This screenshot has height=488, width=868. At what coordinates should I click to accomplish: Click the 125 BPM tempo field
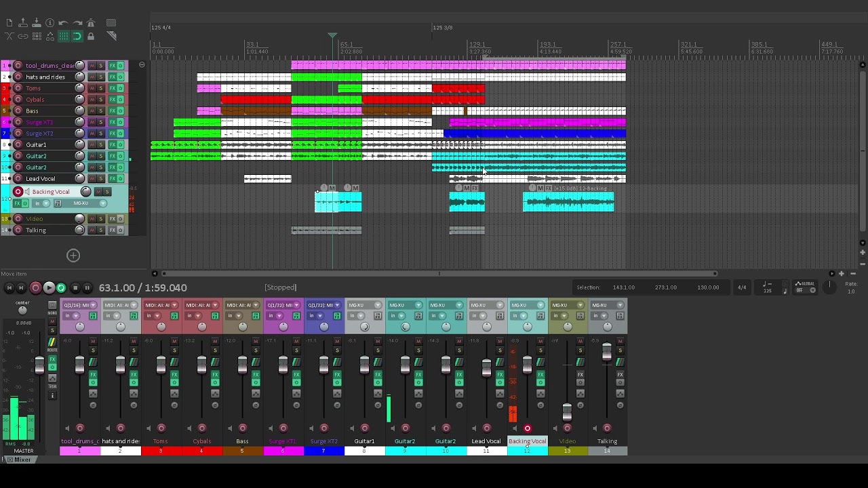(x=767, y=291)
